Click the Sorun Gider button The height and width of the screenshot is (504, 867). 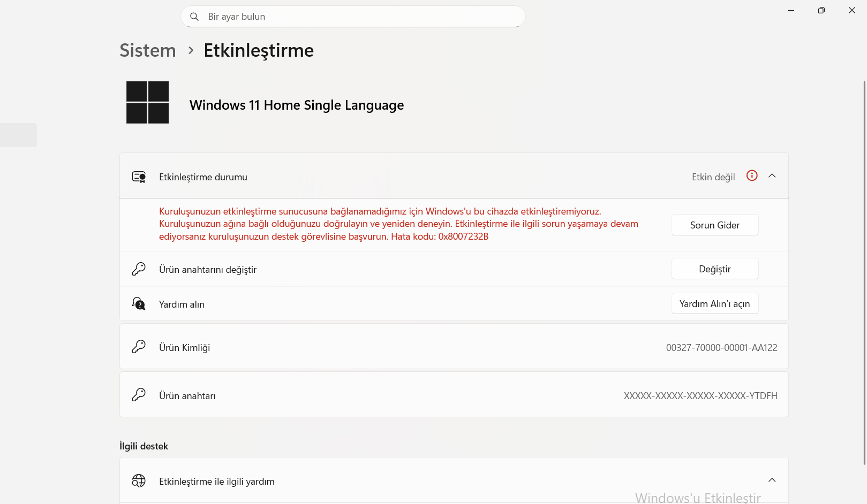click(715, 225)
